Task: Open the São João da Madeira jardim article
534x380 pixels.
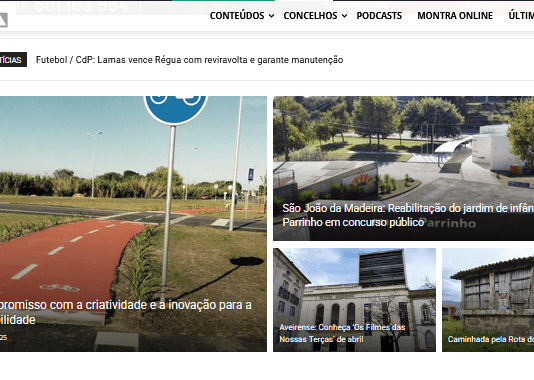Action: pos(408,215)
